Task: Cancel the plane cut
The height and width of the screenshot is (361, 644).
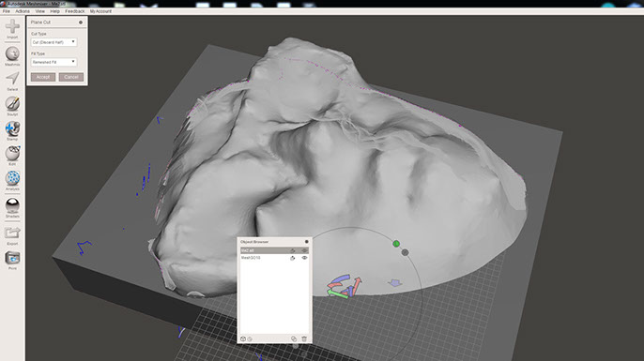Action: click(71, 77)
